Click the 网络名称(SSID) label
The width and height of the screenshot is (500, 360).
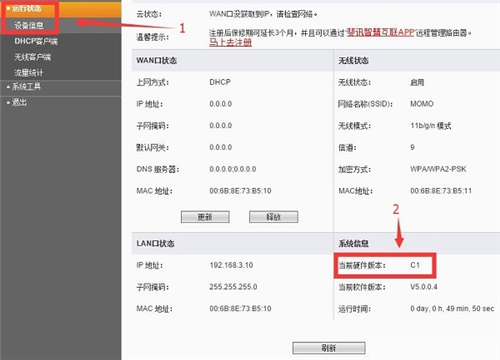point(365,104)
